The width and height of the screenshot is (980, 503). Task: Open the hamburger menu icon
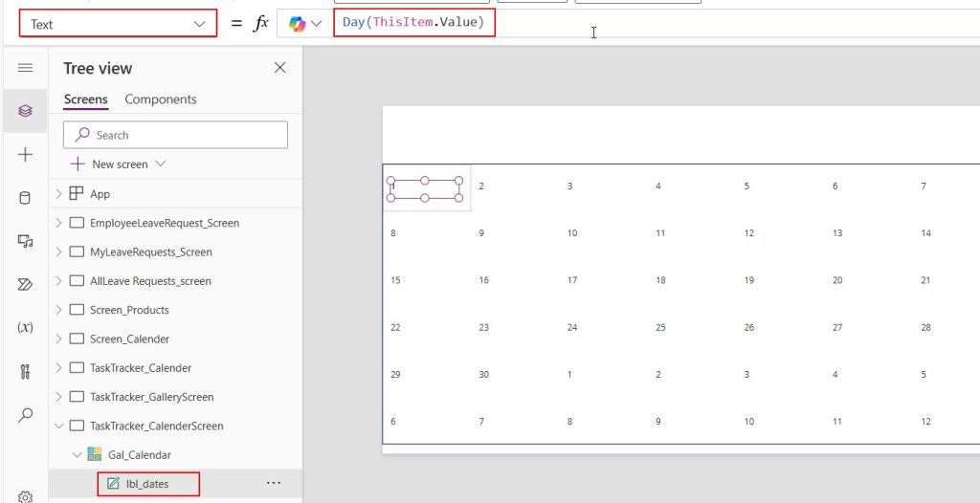25,68
